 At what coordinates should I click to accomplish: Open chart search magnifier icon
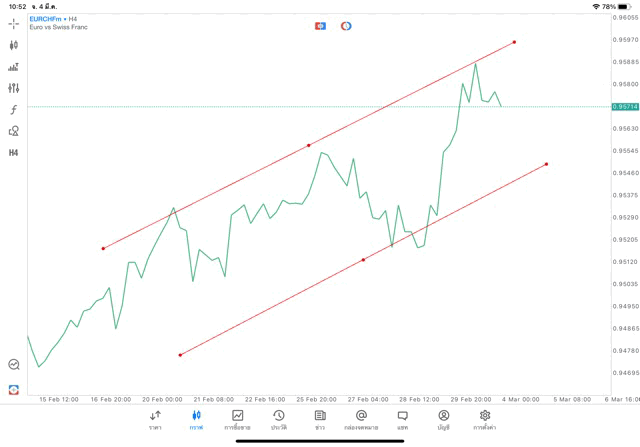click(x=14, y=365)
